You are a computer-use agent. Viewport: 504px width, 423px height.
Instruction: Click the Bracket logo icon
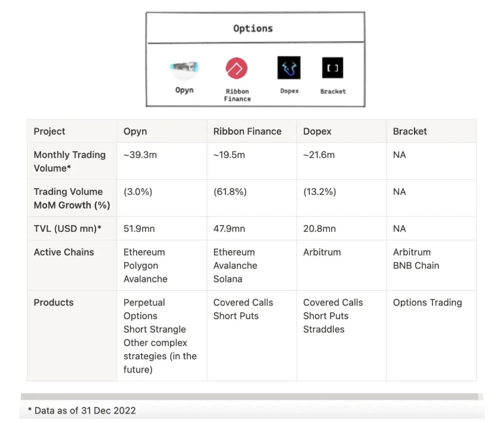pos(332,68)
